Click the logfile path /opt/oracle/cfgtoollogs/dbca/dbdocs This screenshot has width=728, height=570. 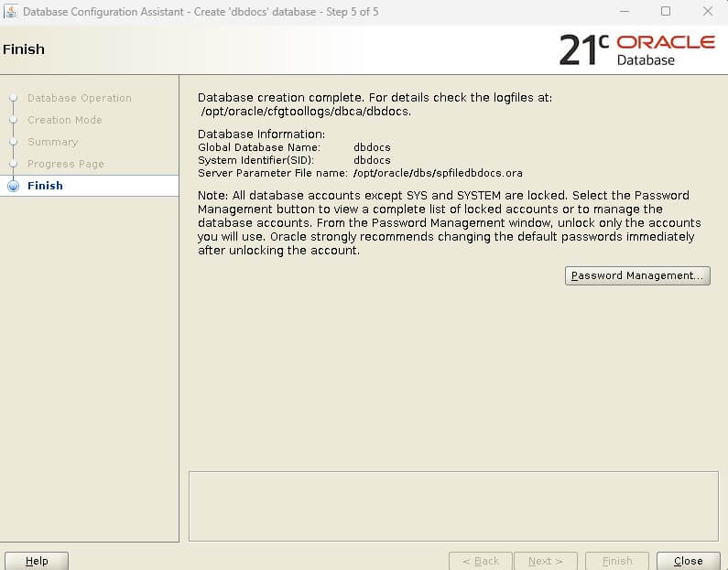306,112
